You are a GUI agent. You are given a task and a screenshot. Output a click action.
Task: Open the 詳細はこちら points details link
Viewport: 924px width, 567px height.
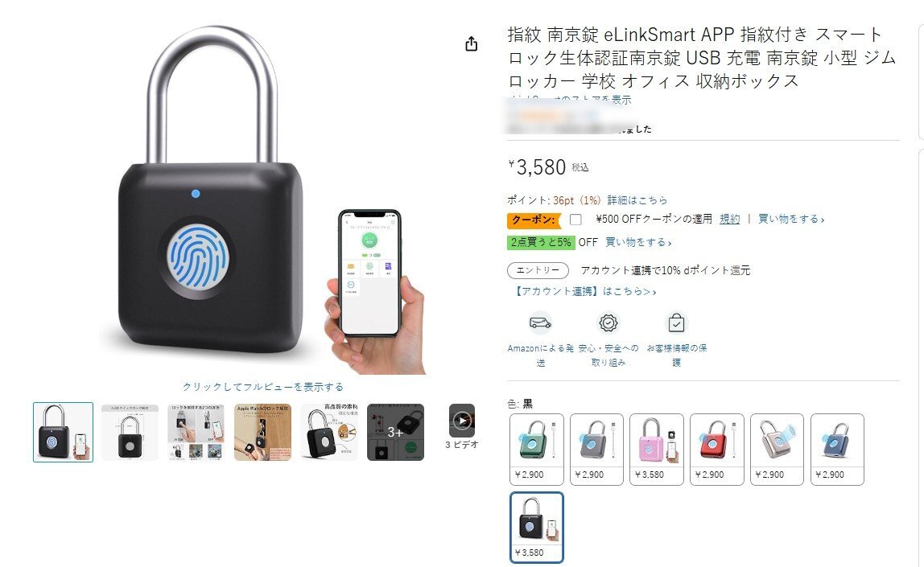pos(637,200)
